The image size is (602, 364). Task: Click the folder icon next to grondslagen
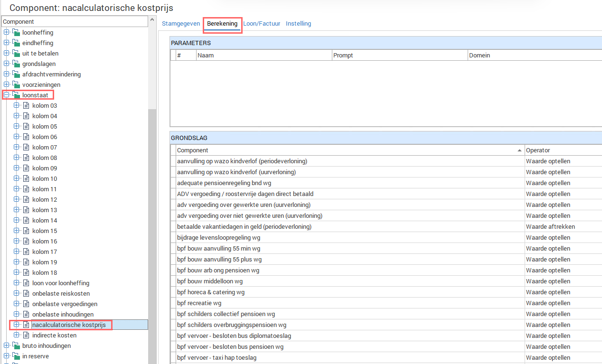tap(16, 64)
